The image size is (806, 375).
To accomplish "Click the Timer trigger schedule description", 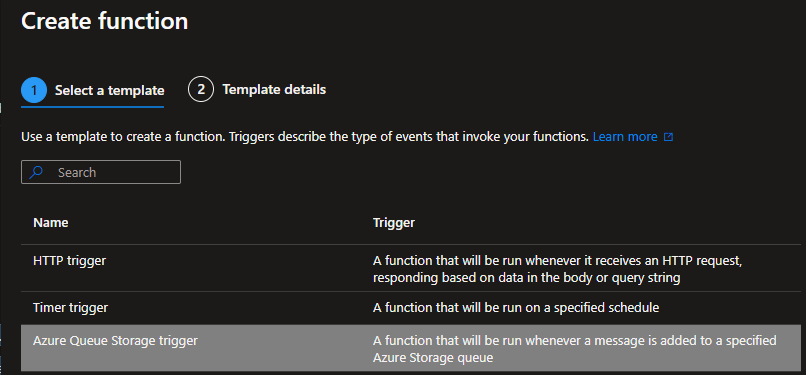I will (516, 308).
